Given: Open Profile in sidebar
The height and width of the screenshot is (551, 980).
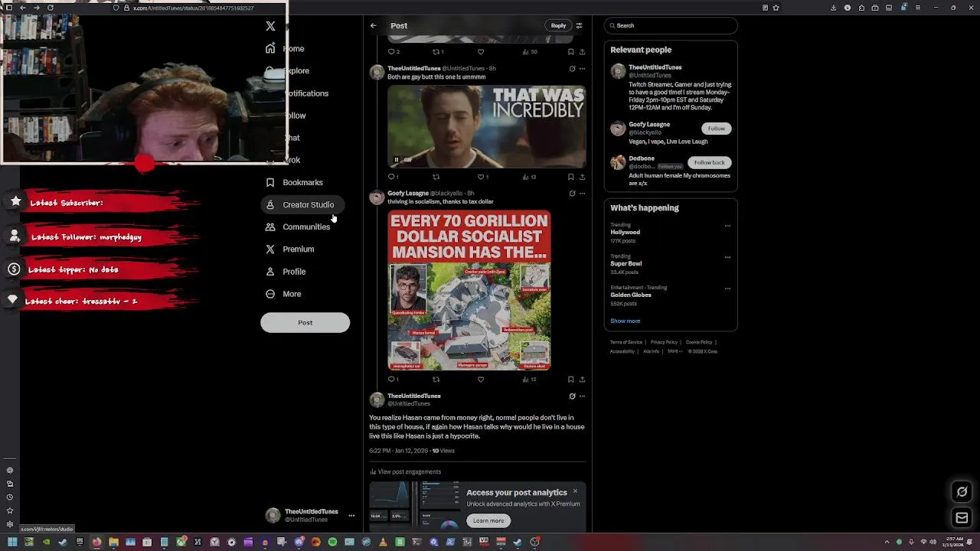Looking at the screenshot, I should [285, 272].
